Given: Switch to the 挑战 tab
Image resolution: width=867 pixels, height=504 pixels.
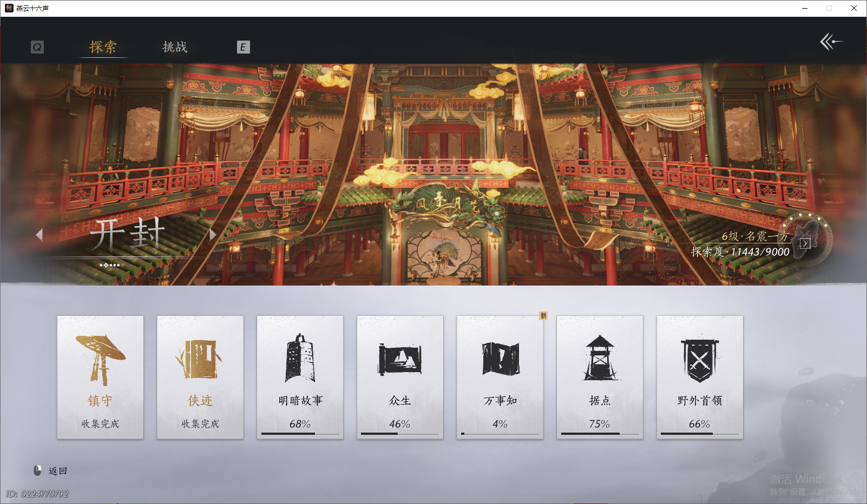Looking at the screenshot, I should [x=174, y=48].
